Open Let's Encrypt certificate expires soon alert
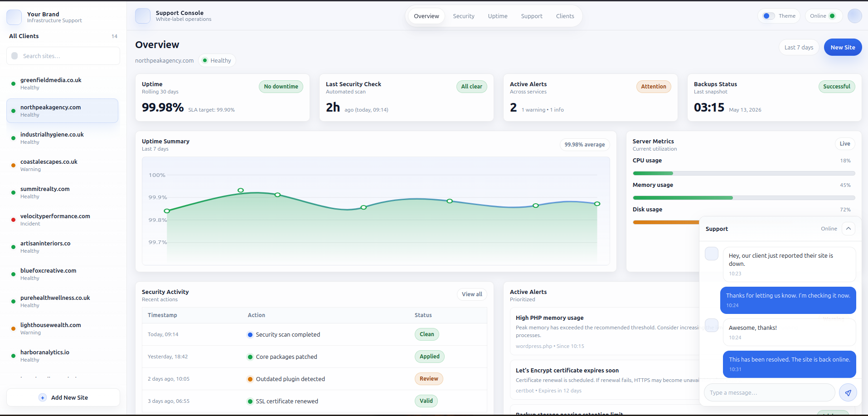Viewport: 868px width, 416px height. (605, 380)
